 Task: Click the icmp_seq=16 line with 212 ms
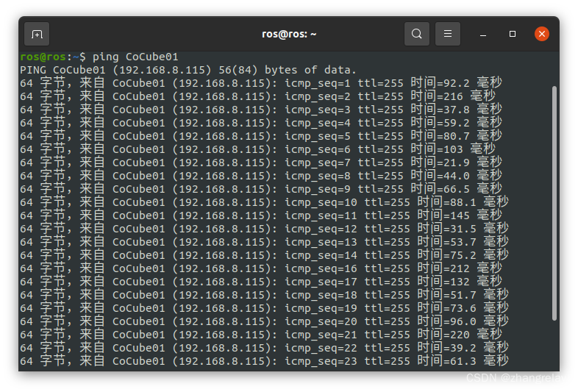(x=261, y=268)
